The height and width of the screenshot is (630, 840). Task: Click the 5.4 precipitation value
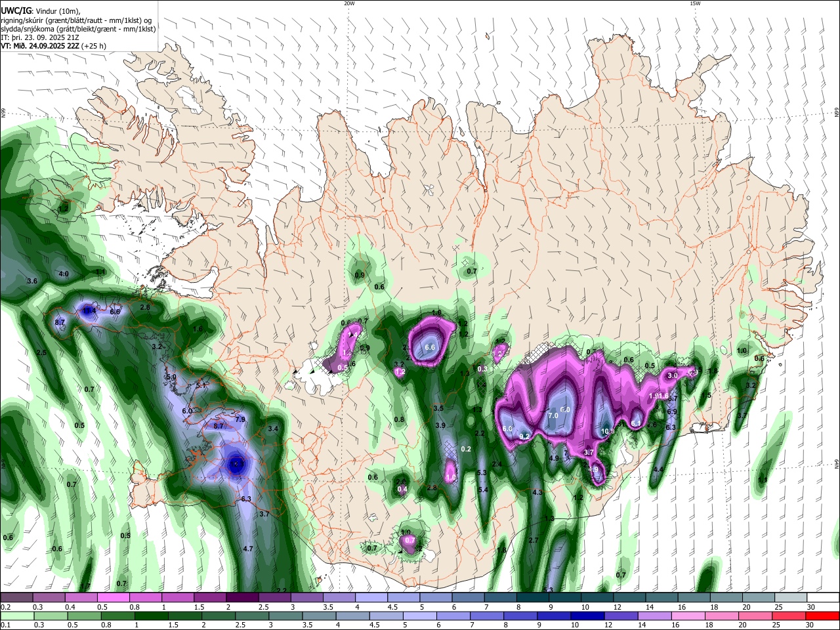coord(483,490)
